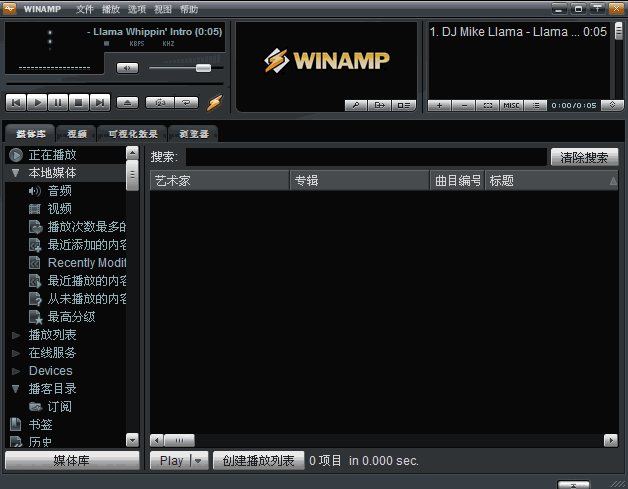
Task: Select DJ Mike Llama playlist entry
Action: click(x=518, y=32)
